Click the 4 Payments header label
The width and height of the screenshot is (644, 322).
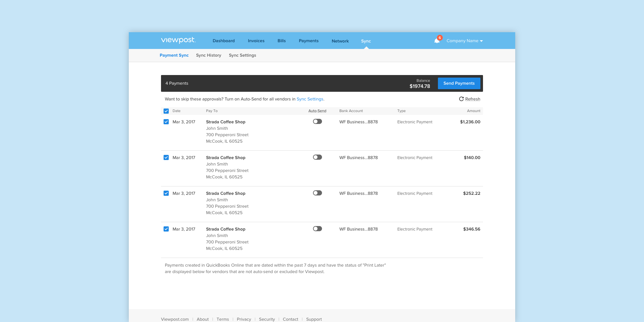click(x=177, y=83)
